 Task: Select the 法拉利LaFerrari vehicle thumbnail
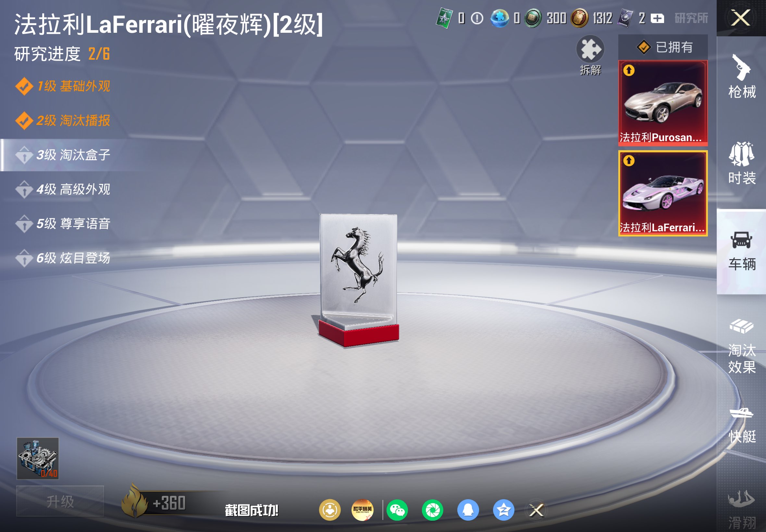(x=663, y=193)
